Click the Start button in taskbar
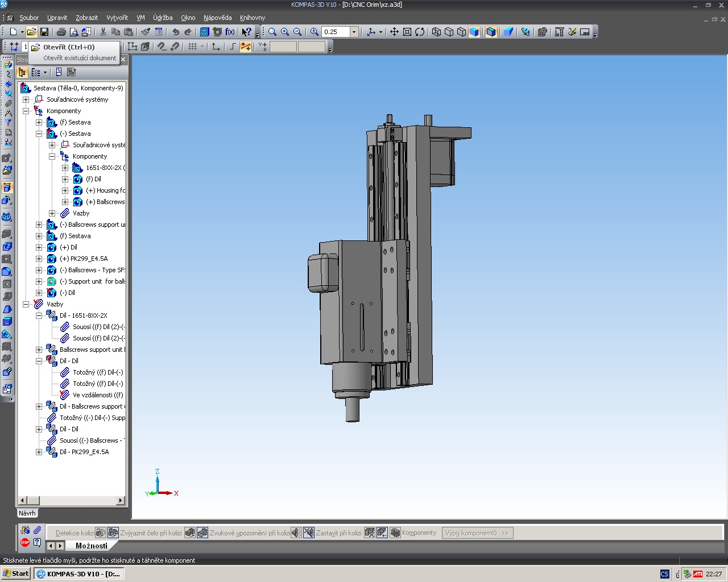The height and width of the screenshot is (582, 728). [x=16, y=573]
